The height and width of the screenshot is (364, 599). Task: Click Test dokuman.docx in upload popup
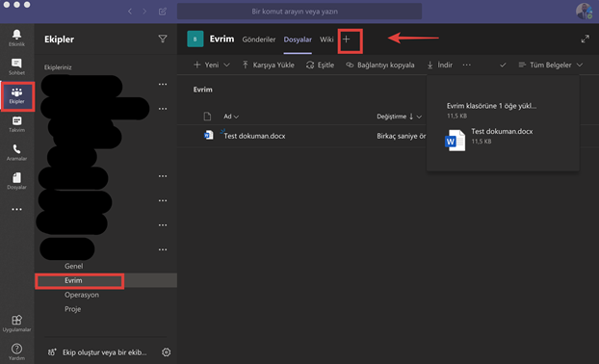[x=502, y=131]
